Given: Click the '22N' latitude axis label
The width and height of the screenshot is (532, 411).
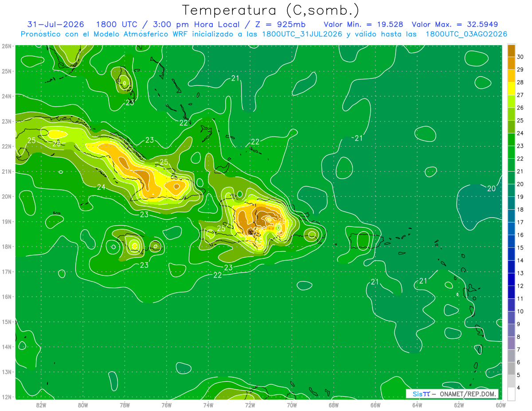Looking at the screenshot, I should coord(7,146).
